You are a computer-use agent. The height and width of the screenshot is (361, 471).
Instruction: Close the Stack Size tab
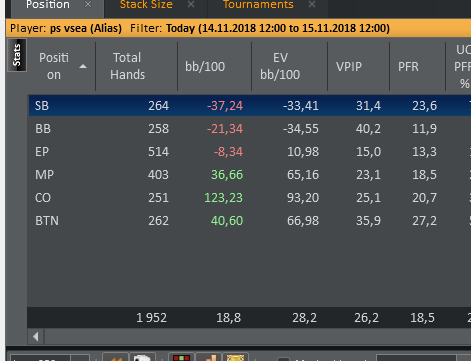coord(191,4)
